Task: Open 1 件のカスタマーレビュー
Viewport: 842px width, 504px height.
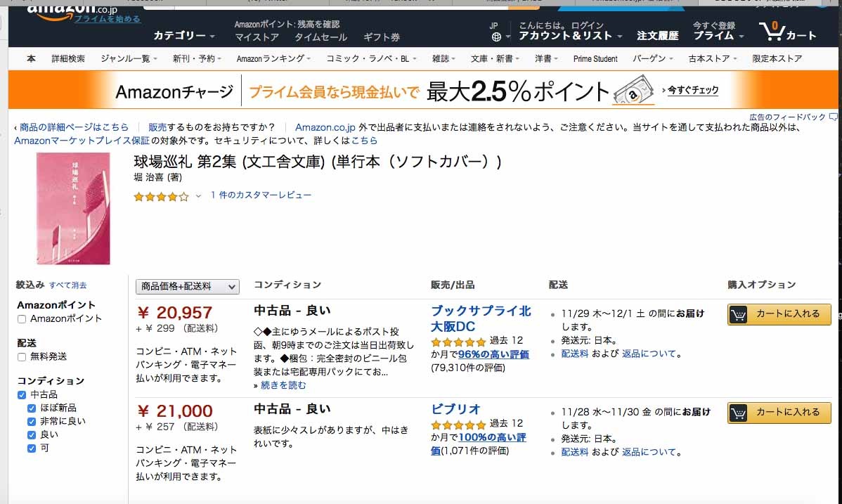Action: click(x=261, y=195)
